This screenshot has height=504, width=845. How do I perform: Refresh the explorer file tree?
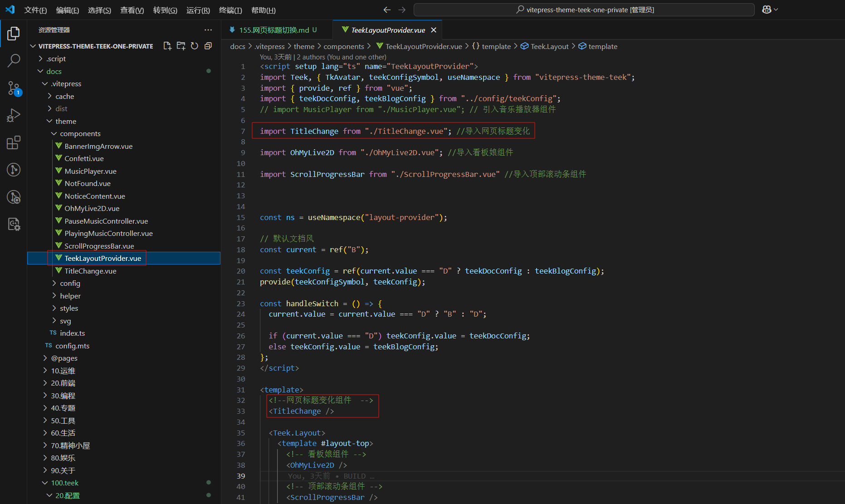coord(195,46)
